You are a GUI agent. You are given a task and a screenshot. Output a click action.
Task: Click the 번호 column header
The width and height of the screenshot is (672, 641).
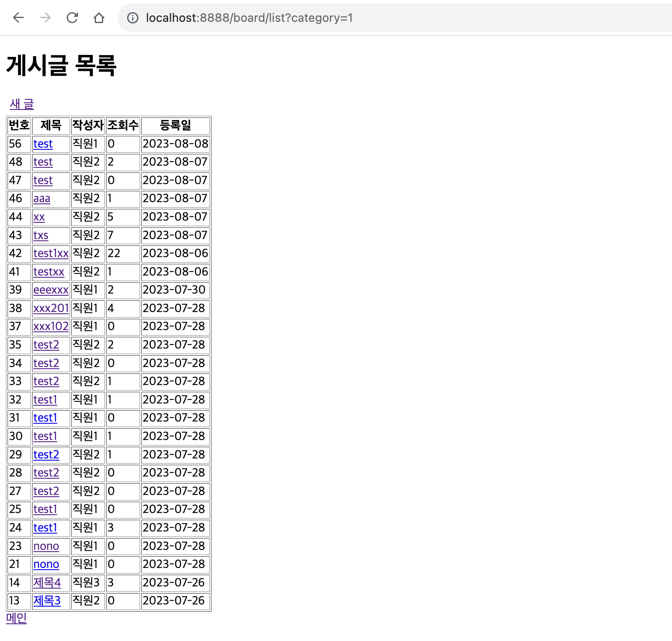[19, 125]
